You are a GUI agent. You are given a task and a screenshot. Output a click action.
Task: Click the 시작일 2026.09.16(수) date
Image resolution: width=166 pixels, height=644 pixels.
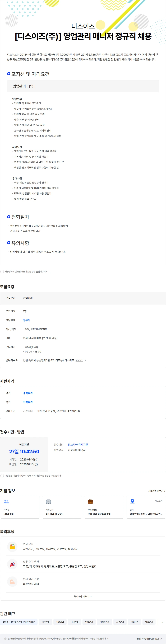(x=29, y=459)
